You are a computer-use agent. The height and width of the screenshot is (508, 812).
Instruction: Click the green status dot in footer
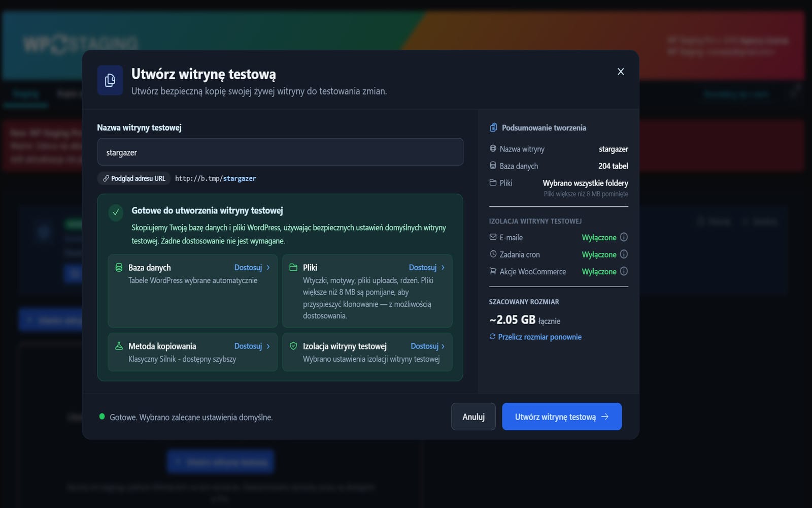102,417
